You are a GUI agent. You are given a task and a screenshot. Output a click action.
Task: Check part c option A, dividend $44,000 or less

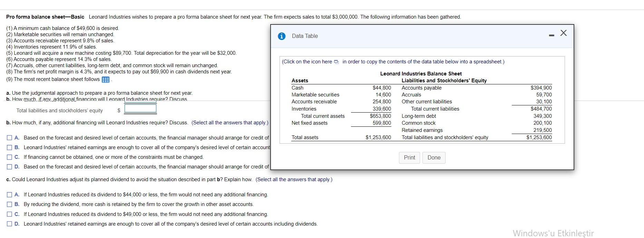[10, 195]
